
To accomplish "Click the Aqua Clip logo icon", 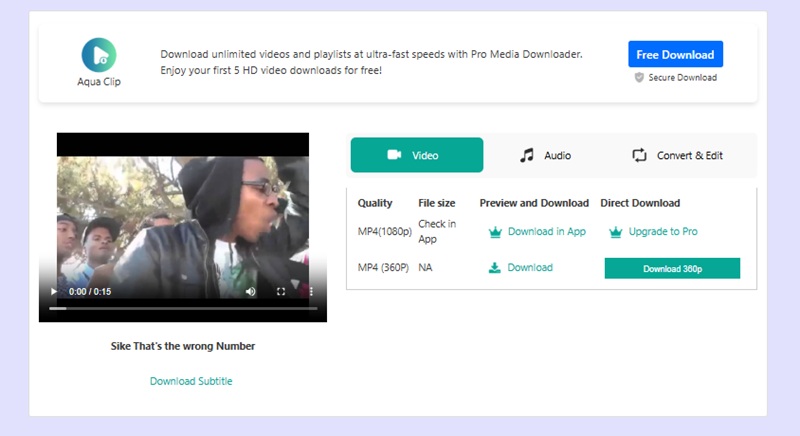I will click(x=99, y=55).
